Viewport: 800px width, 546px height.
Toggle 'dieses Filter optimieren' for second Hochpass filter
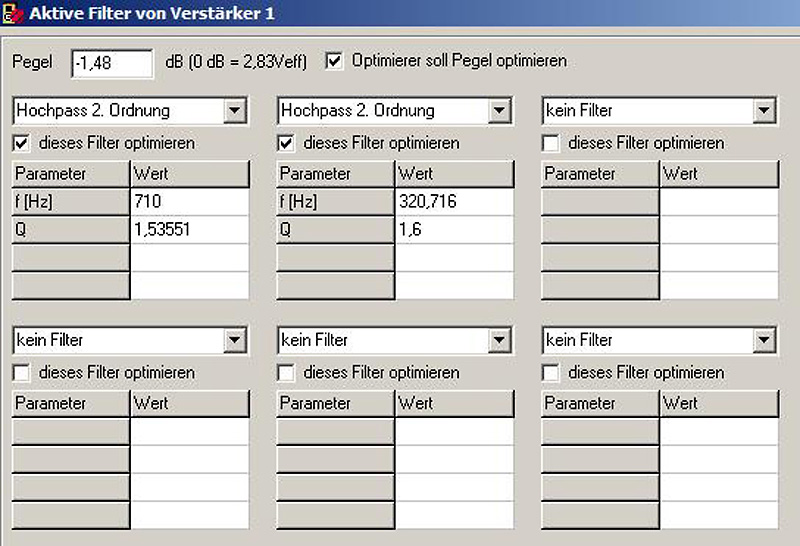286,143
